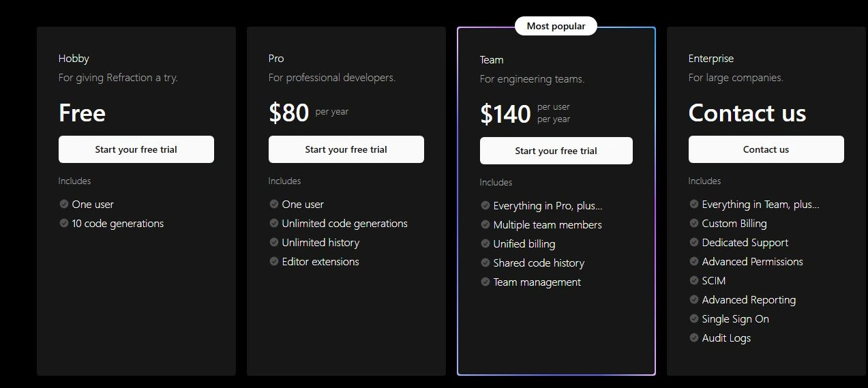
Task: Click the $80 Pro price
Action: click(289, 113)
